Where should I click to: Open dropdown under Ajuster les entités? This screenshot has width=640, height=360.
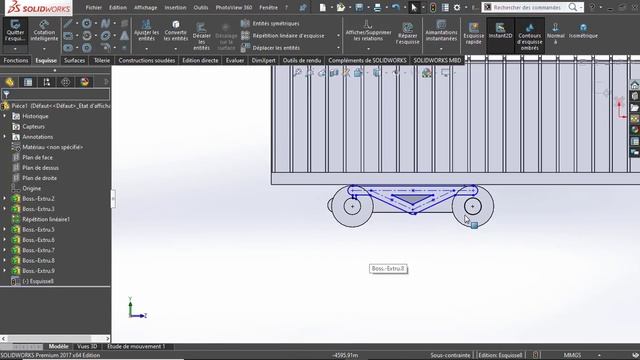point(146,49)
